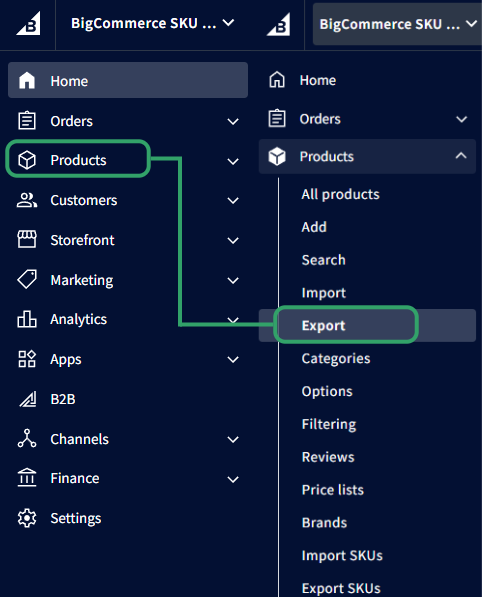Screen dimensions: 482x597
Task: Expand Orders chevron in left sidebar
Action: click(x=233, y=121)
